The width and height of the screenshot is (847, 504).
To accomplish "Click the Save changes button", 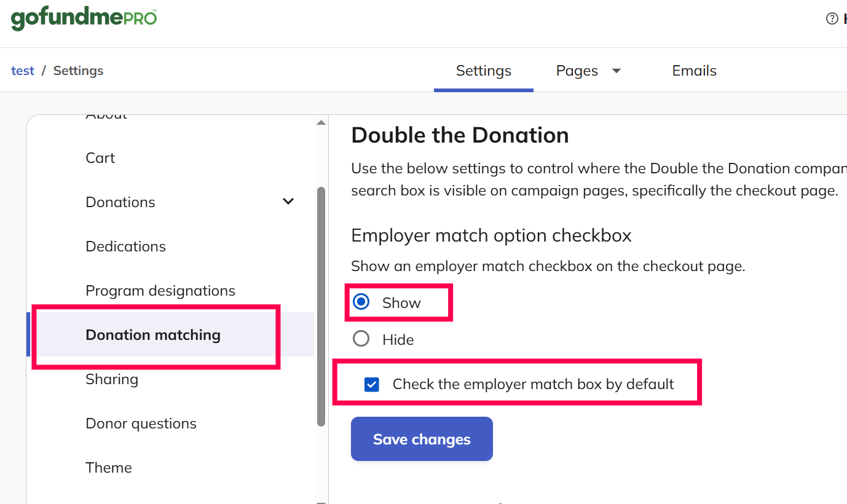I will [422, 439].
